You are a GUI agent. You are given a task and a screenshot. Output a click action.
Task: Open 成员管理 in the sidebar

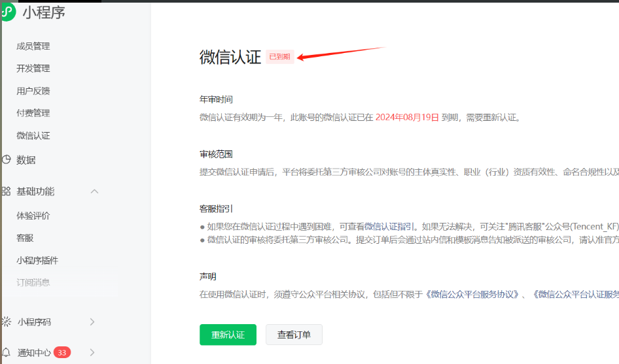(x=33, y=46)
